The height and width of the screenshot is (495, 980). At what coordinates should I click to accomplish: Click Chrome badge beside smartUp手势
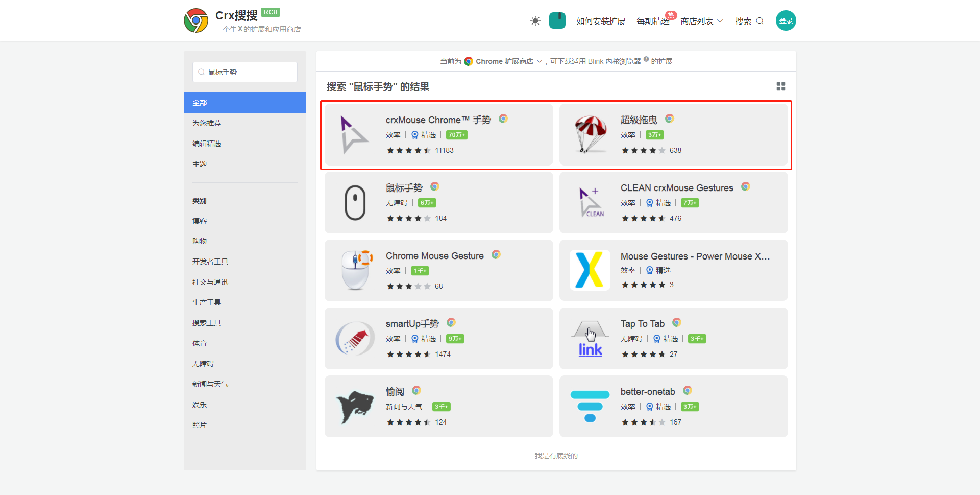[x=451, y=322]
